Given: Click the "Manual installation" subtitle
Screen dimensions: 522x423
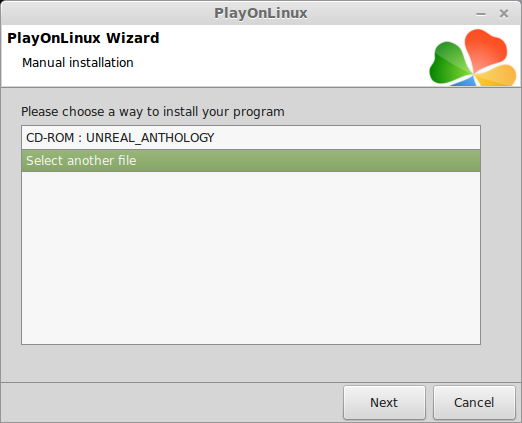Looking at the screenshot, I should (78, 63).
